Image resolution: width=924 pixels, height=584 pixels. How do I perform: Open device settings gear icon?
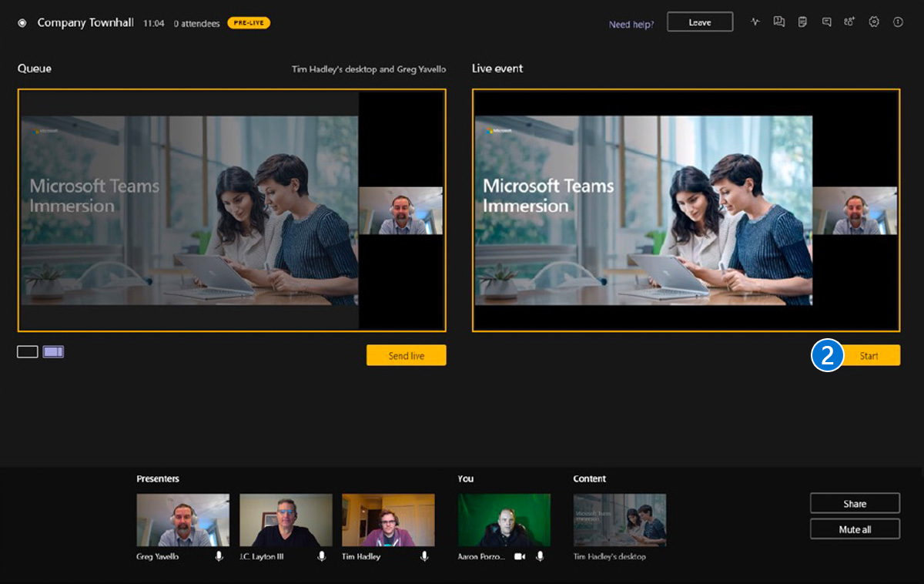coord(874,22)
